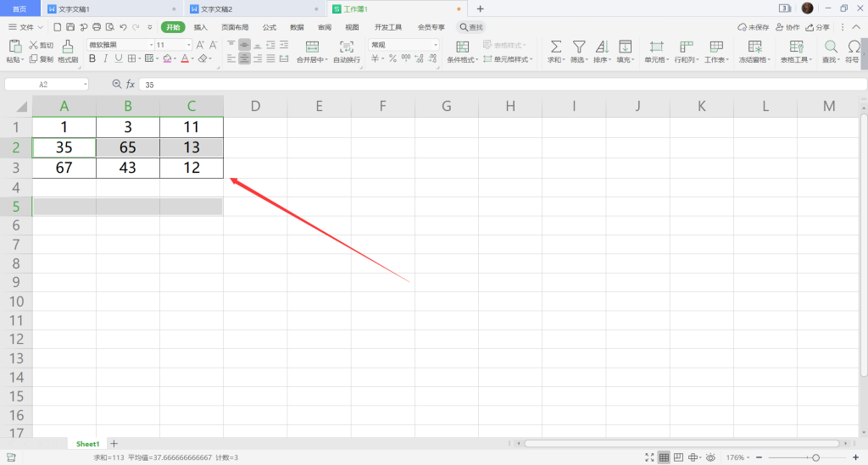
Task: Create a new file from quick toolbar
Action: pos(57,27)
